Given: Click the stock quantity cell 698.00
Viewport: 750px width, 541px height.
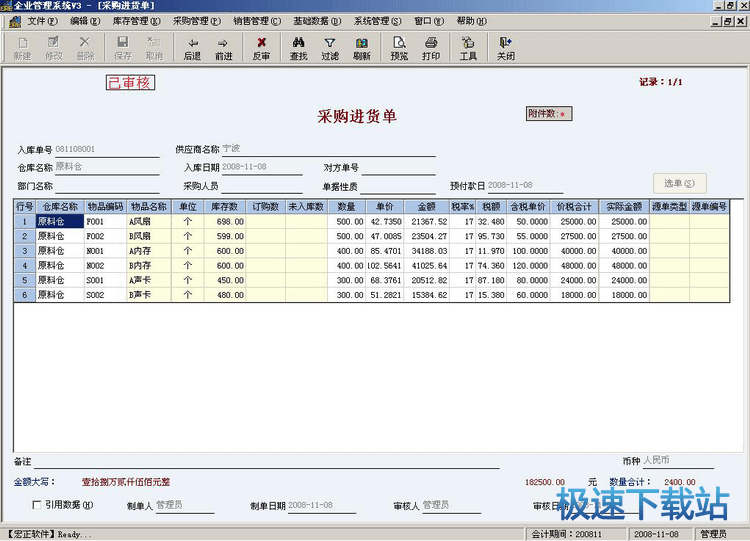Looking at the screenshot, I should [225, 221].
